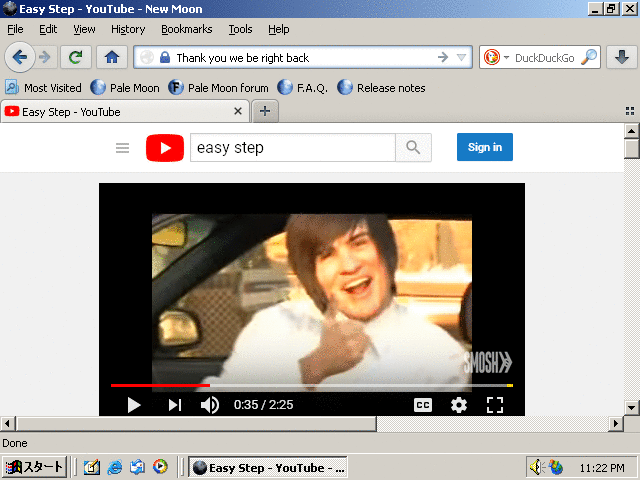Skip to the next video
The height and width of the screenshot is (480, 640).
tap(175, 405)
